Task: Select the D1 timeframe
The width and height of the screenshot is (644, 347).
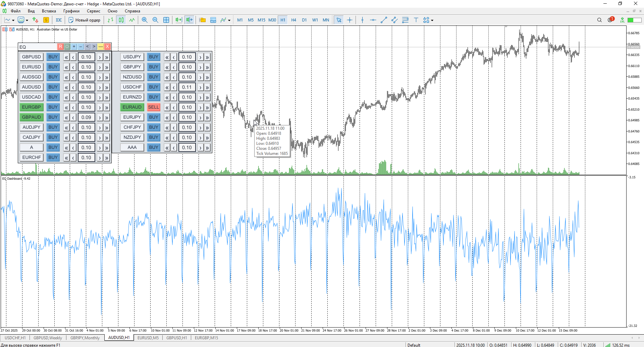Action: 304,20
